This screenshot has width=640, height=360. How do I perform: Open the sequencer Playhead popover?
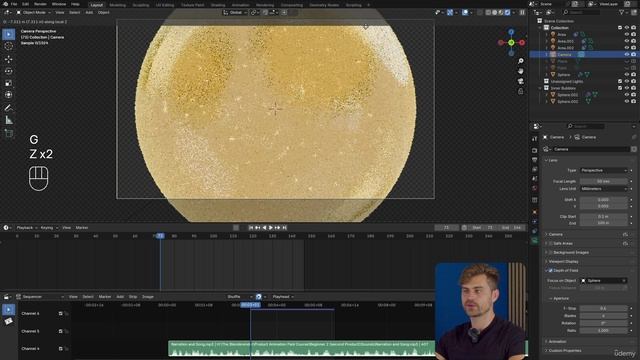click(x=282, y=297)
